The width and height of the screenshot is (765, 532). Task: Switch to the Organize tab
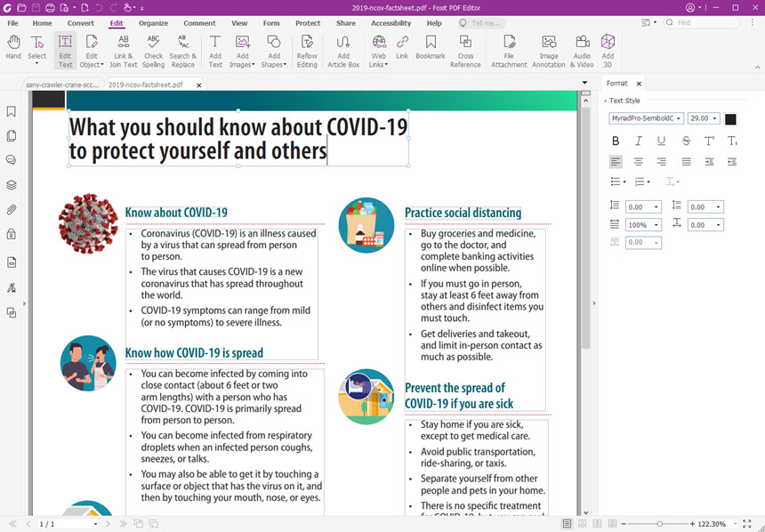pyautogui.click(x=153, y=23)
